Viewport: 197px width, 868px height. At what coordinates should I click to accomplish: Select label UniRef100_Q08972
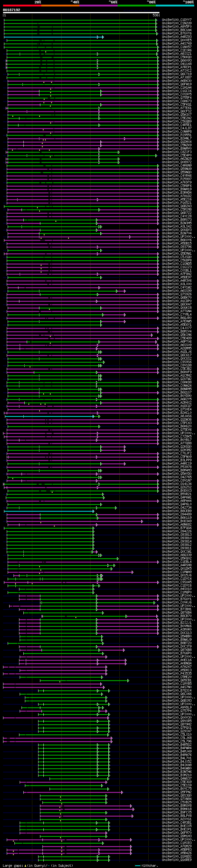coord(176,162)
